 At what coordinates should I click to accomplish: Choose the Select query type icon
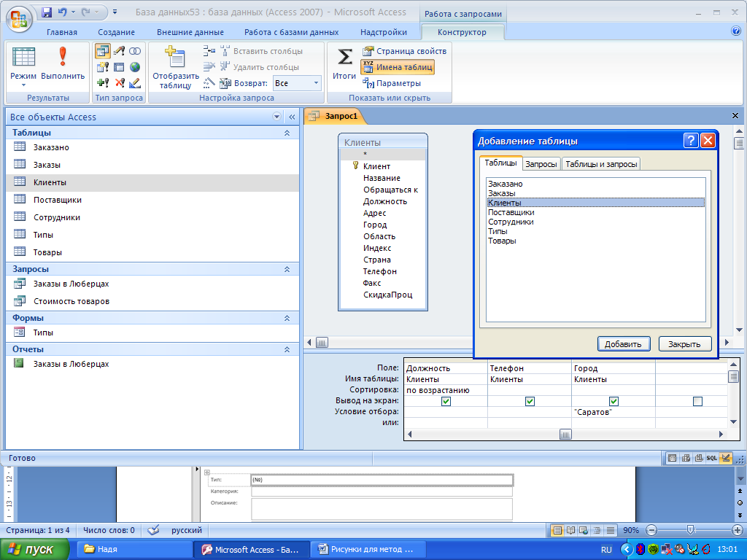[102, 51]
